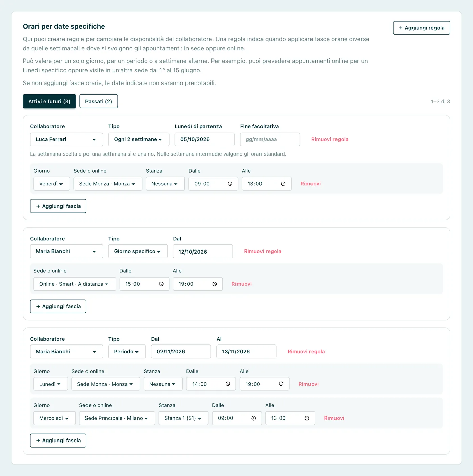Open time picker clock for Venerdì 09:00
This screenshot has width=473, height=476.
click(230, 184)
